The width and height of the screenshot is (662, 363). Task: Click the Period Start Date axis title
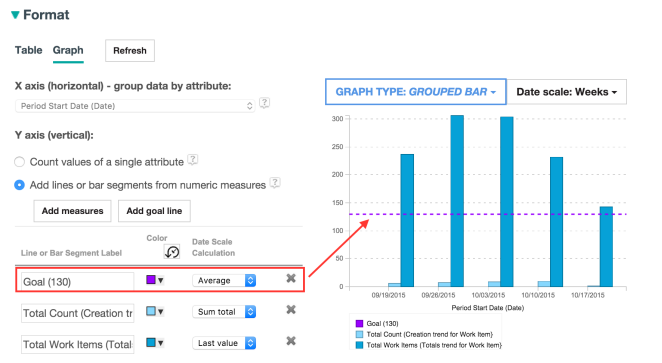pyautogui.click(x=488, y=308)
